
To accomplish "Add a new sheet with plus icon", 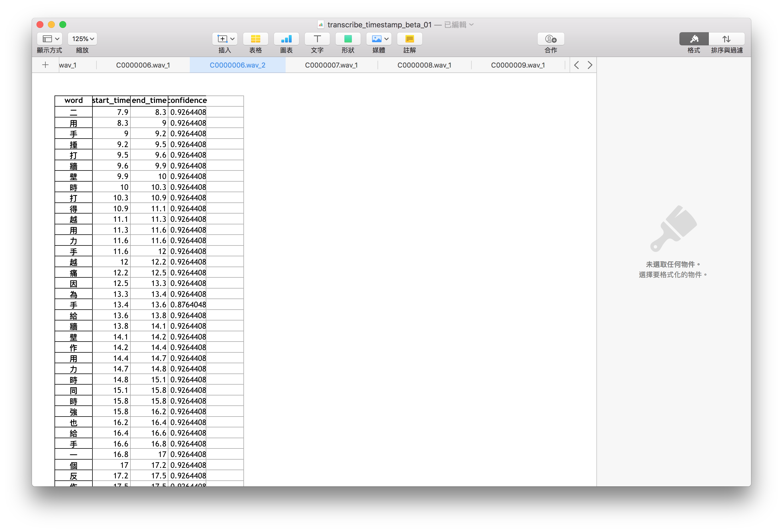I will [45, 65].
